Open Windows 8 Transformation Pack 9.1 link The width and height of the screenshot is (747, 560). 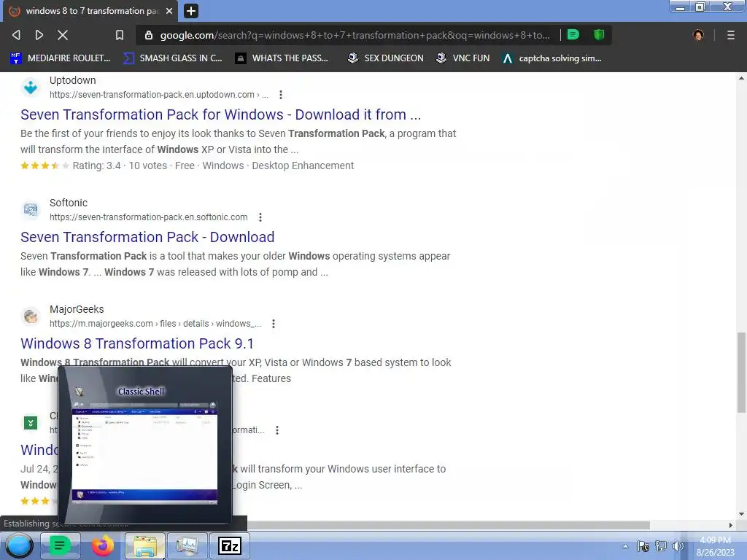[137, 343]
